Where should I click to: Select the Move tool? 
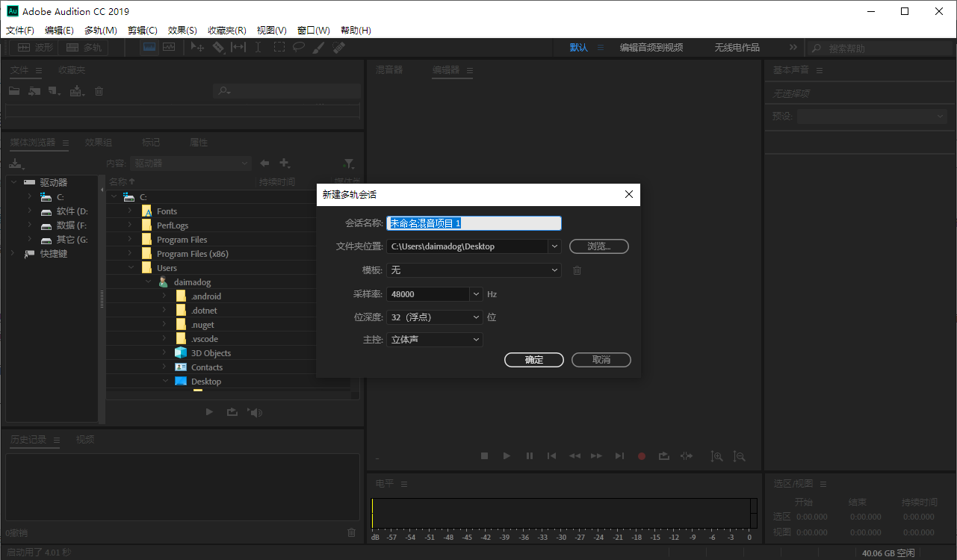[197, 47]
